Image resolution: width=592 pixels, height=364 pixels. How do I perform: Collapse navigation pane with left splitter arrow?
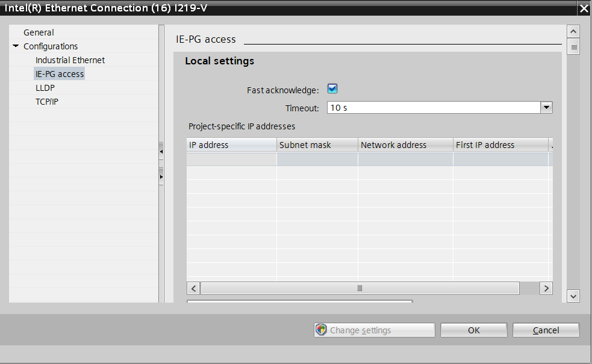click(161, 152)
